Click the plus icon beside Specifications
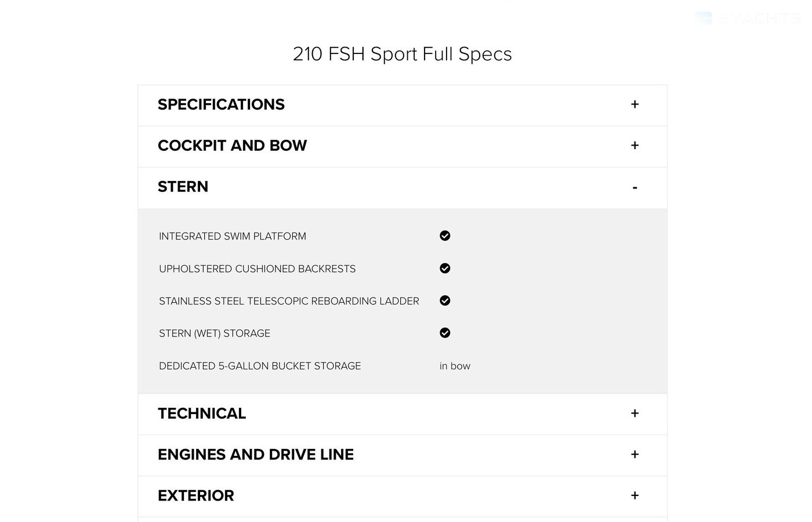 (x=635, y=104)
